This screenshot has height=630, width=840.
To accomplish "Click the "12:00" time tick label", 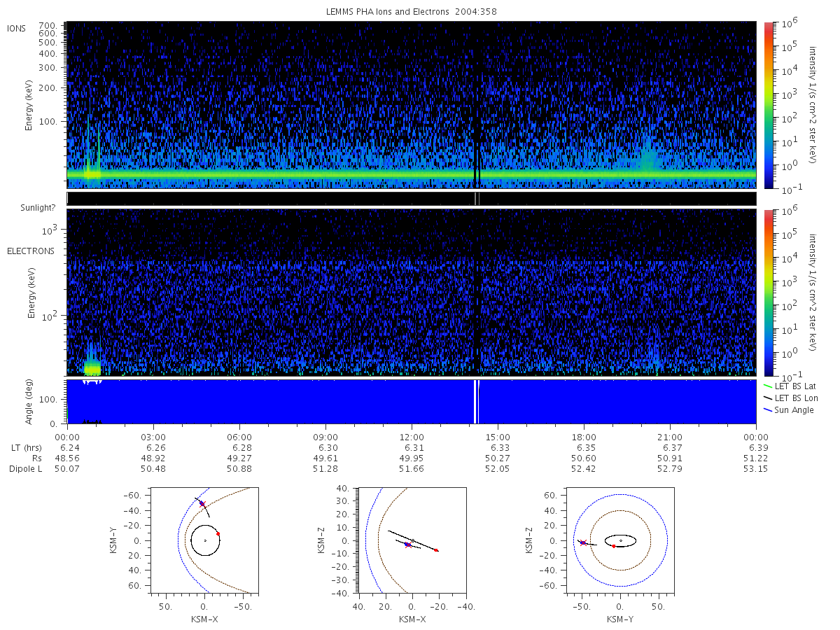I will click(x=412, y=437).
